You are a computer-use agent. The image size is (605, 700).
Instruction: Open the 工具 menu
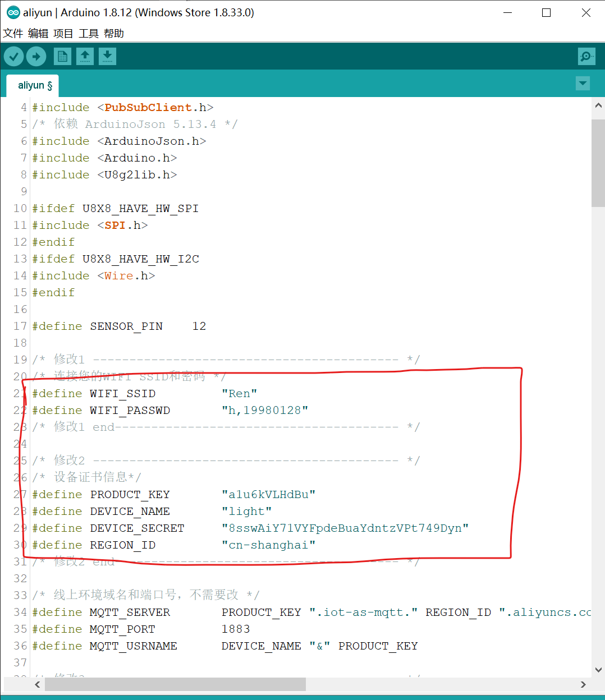click(x=89, y=34)
